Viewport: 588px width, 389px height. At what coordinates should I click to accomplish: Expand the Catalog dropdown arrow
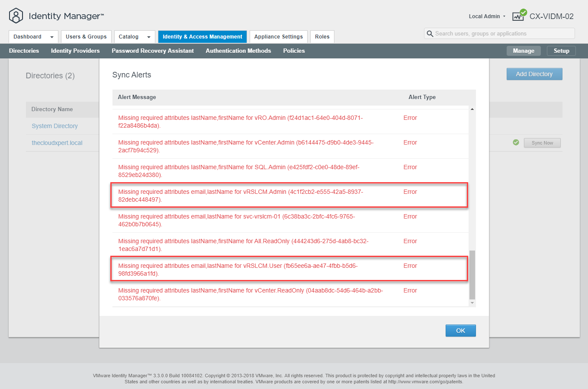(x=149, y=37)
